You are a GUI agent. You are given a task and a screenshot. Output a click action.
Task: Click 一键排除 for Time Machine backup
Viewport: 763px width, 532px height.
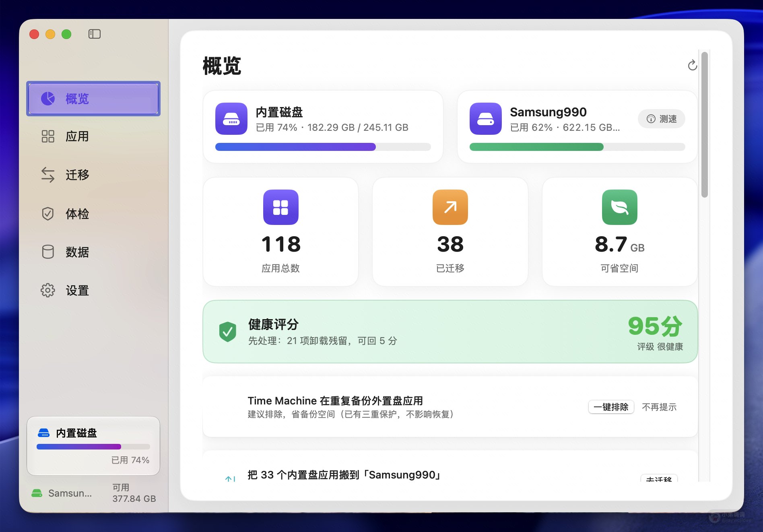click(x=611, y=407)
